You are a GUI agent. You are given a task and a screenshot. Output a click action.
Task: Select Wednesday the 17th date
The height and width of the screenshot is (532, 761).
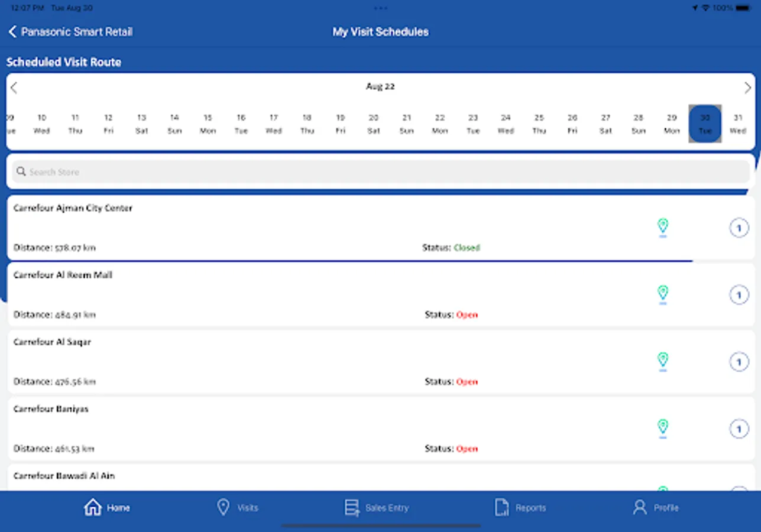click(x=274, y=124)
